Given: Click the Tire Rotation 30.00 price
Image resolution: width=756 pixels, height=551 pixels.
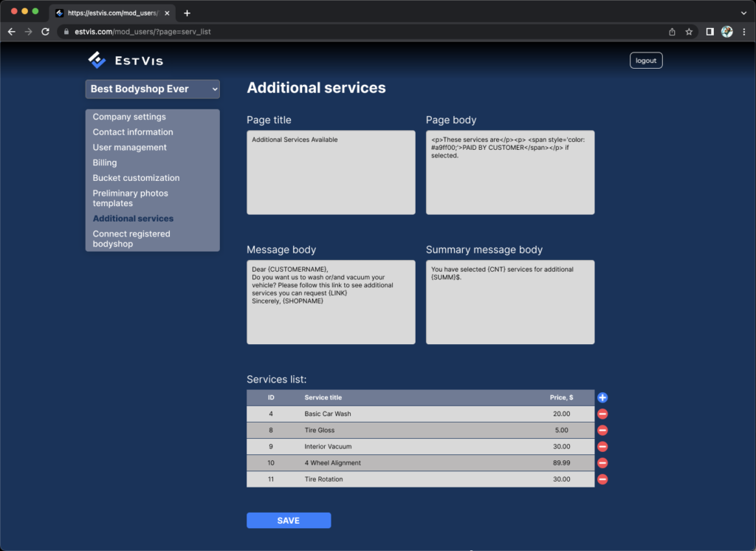Looking at the screenshot, I should pos(561,479).
